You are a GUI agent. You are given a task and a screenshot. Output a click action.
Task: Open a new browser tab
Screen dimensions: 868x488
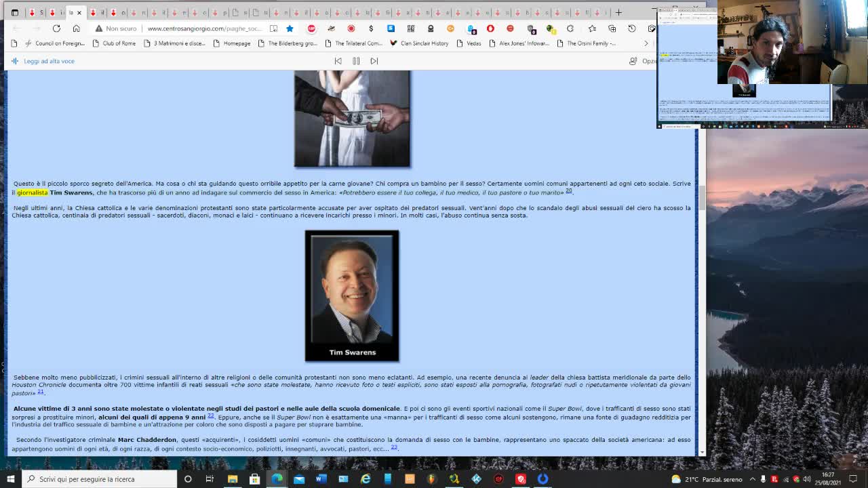click(x=618, y=12)
